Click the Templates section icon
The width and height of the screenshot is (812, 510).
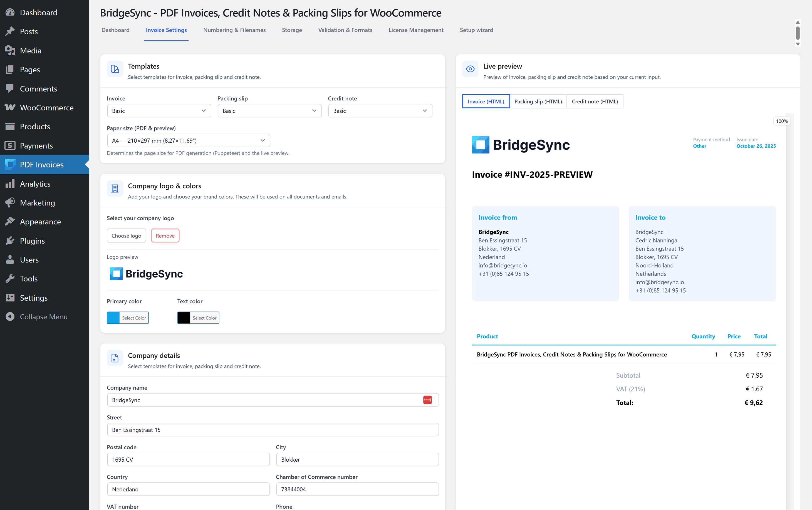tap(115, 69)
